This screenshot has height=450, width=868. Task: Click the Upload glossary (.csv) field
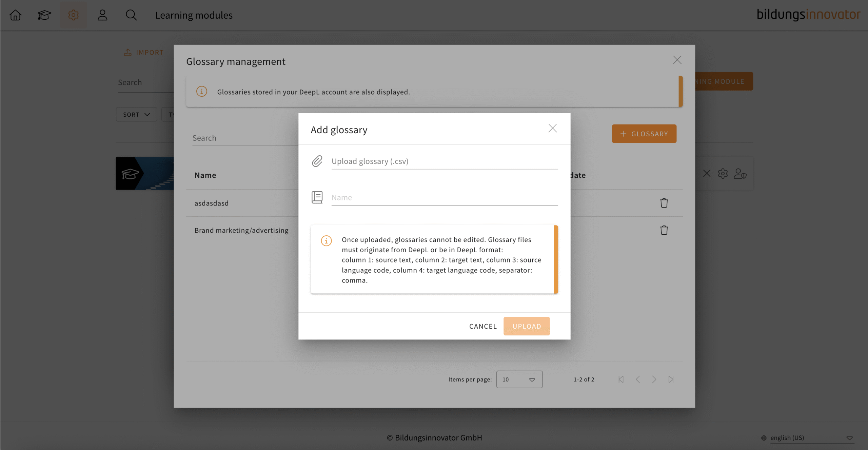pyautogui.click(x=444, y=161)
